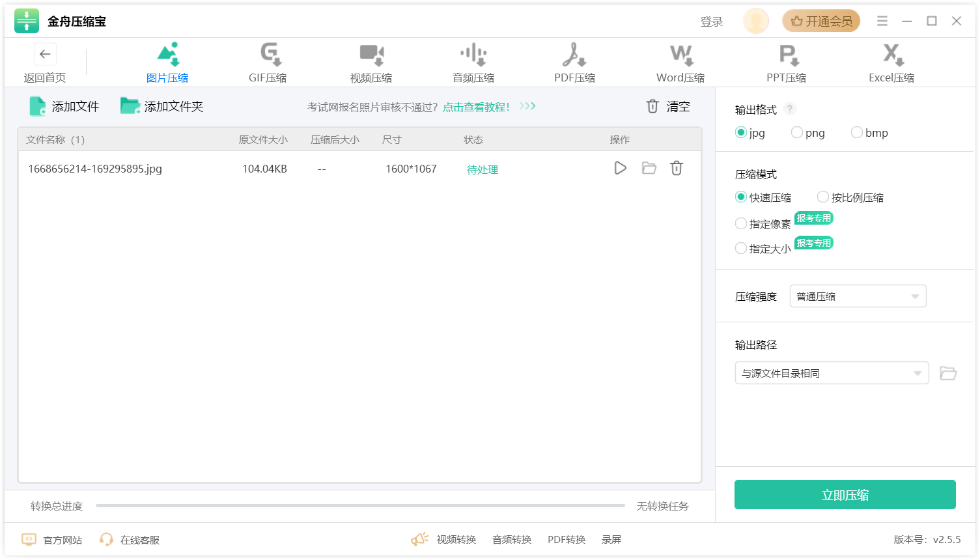Click the user avatar icon
This screenshot has width=980, height=560.
coord(756,21)
